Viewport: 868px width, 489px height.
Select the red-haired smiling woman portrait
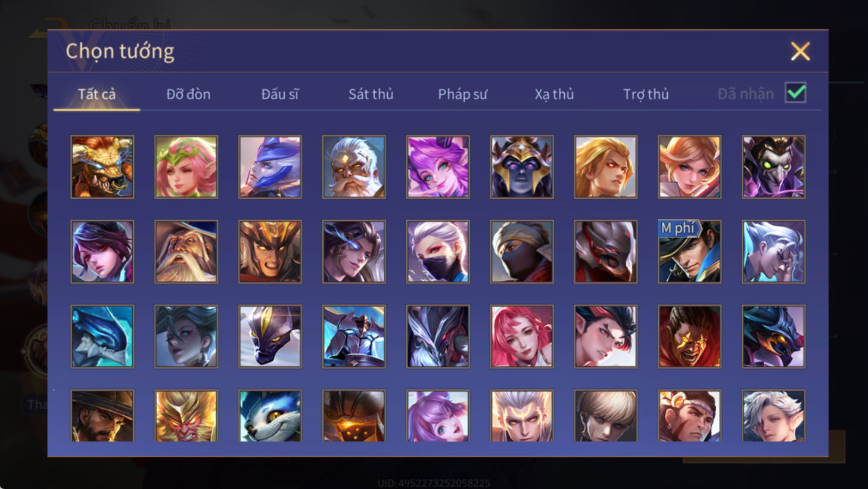tap(522, 336)
